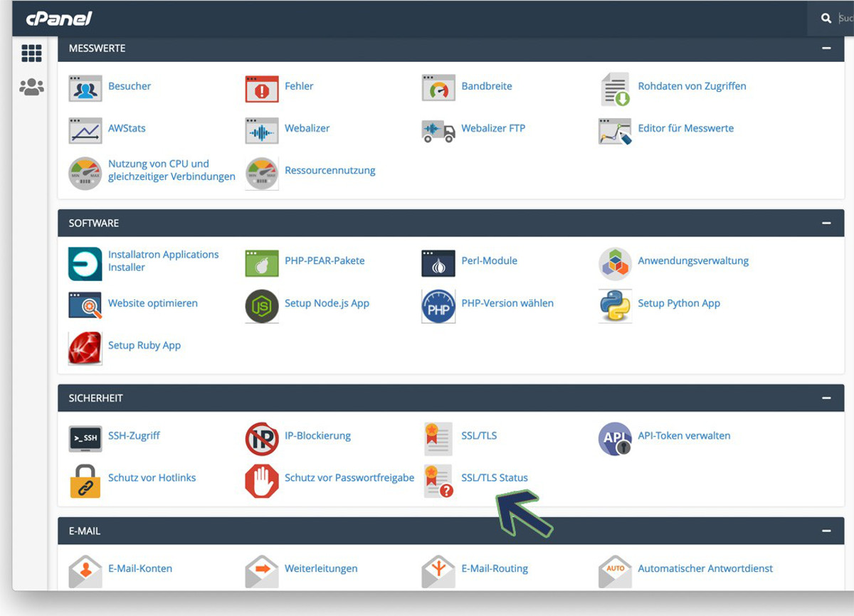The height and width of the screenshot is (616, 854).
Task: Click the SSH-Zugriff terminal icon
Action: [x=85, y=439]
